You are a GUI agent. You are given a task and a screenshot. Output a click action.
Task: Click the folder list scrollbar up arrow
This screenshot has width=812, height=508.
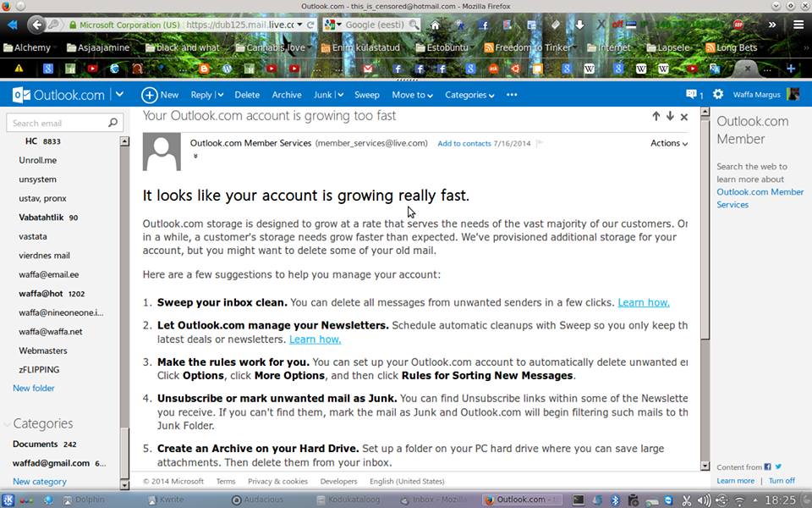[124, 141]
